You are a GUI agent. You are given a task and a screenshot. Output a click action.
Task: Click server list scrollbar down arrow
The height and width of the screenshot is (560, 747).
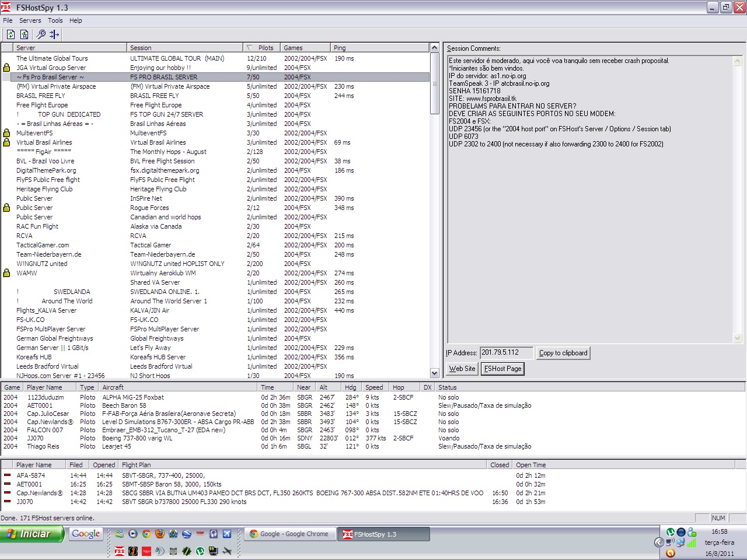[434, 373]
